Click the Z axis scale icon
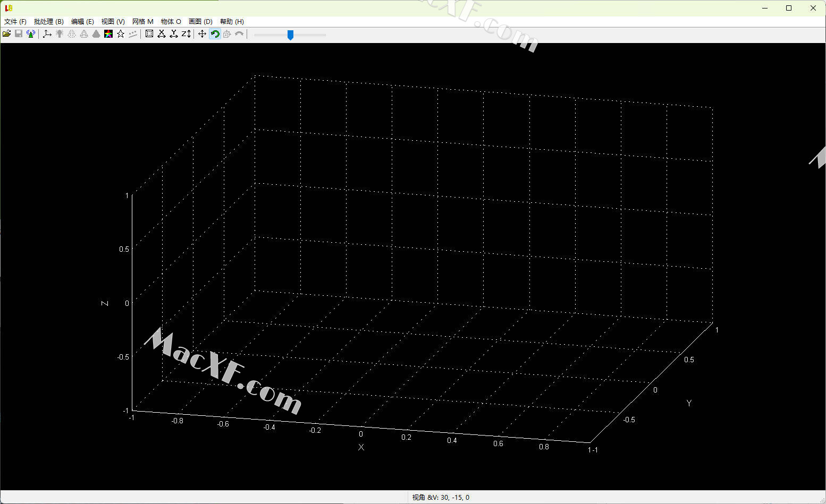The image size is (826, 504). (186, 34)
